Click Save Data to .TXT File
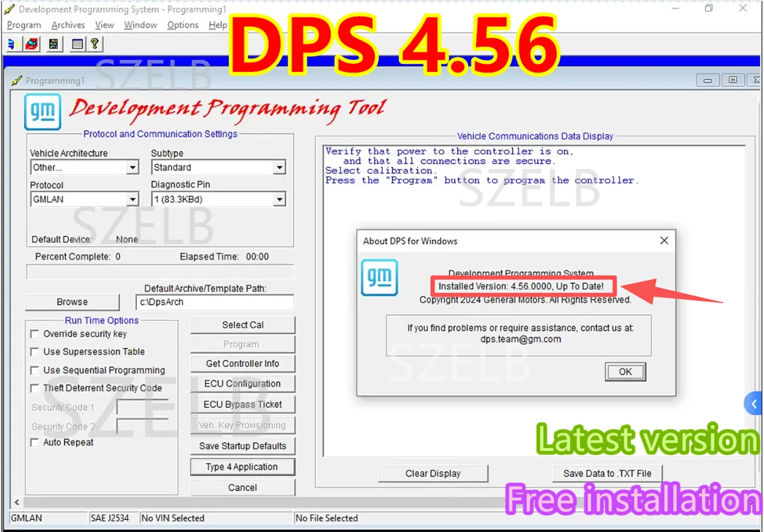764x532 pixels. coord(607,473)
